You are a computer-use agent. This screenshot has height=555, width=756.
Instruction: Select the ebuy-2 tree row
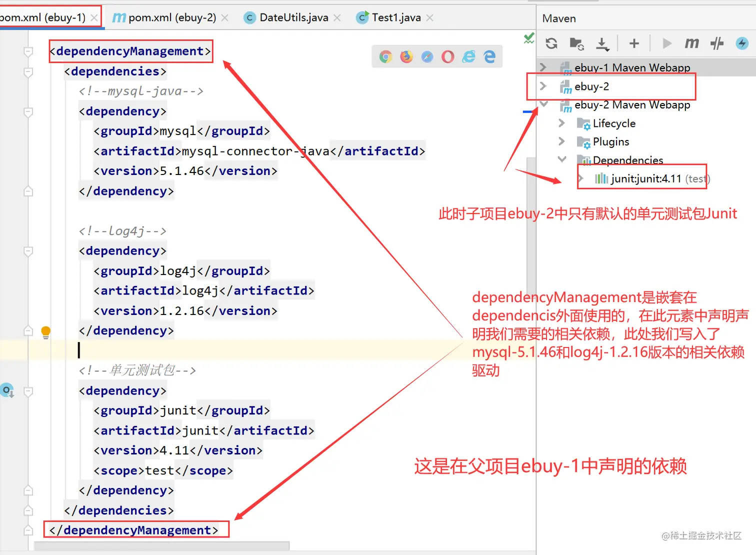(646, 86)
